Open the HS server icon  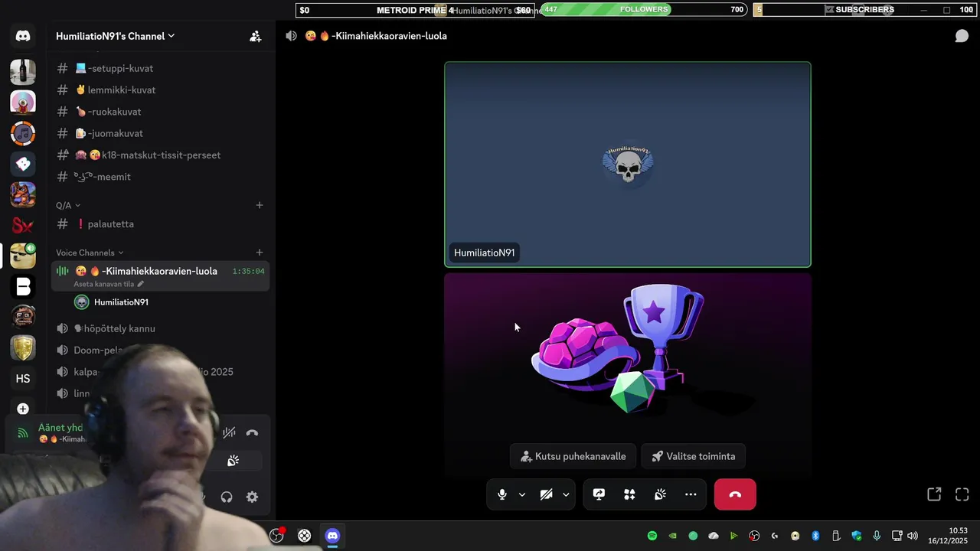tap(23, 379)
